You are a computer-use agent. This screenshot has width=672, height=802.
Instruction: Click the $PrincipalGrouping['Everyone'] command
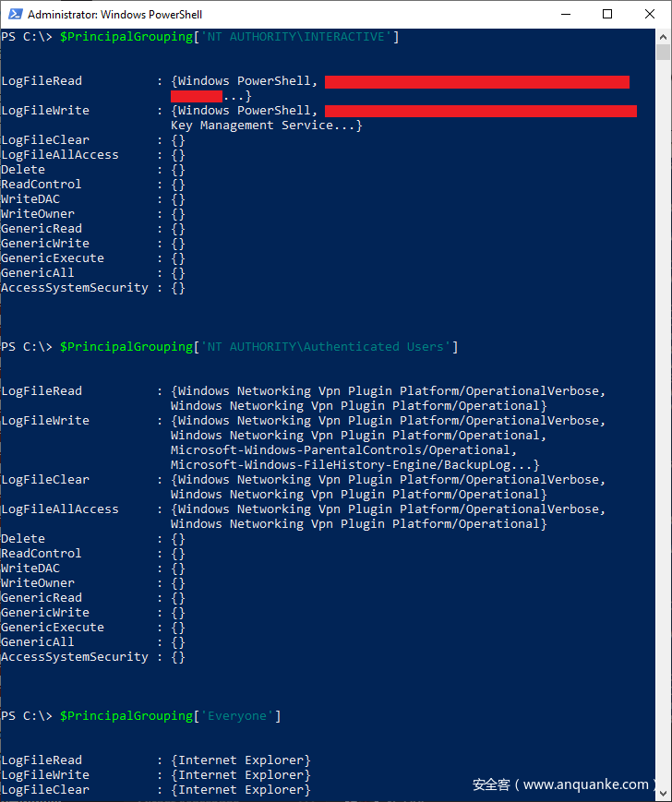170,716
